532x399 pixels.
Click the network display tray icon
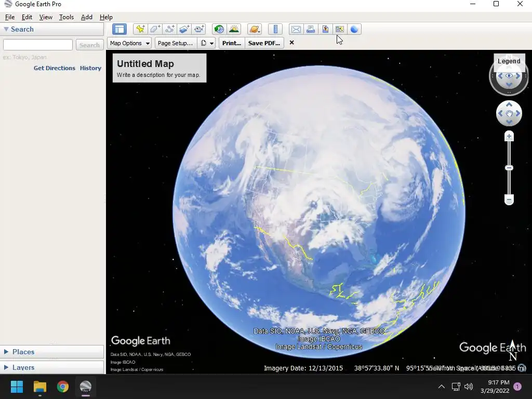[x=456, y=387]
